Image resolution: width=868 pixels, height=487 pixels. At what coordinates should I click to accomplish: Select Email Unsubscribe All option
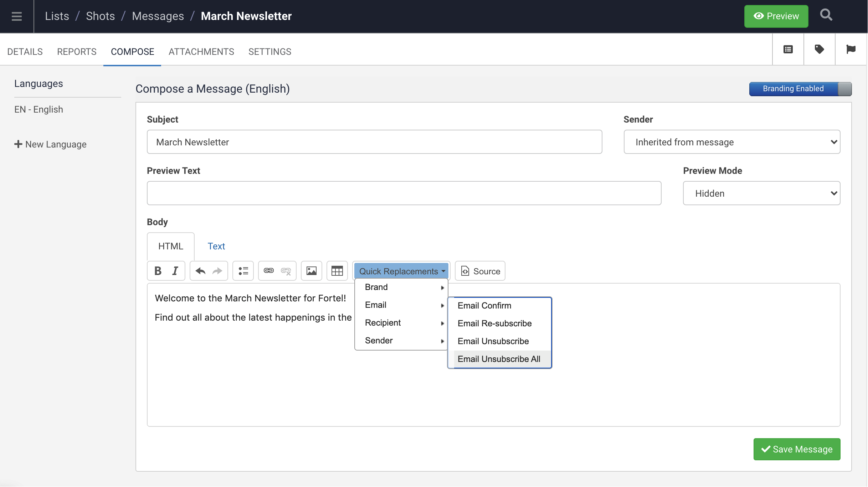click(x=499, y=359)
